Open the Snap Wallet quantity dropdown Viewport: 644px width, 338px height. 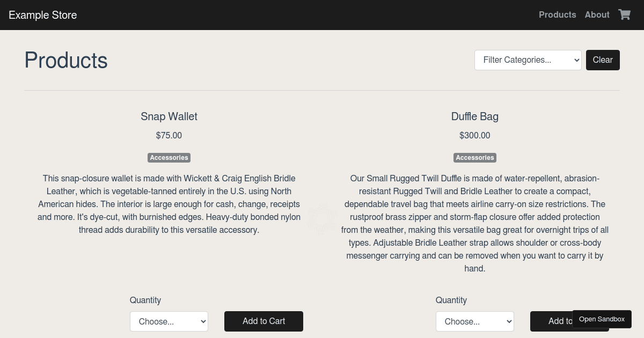[x=169, y=321]
